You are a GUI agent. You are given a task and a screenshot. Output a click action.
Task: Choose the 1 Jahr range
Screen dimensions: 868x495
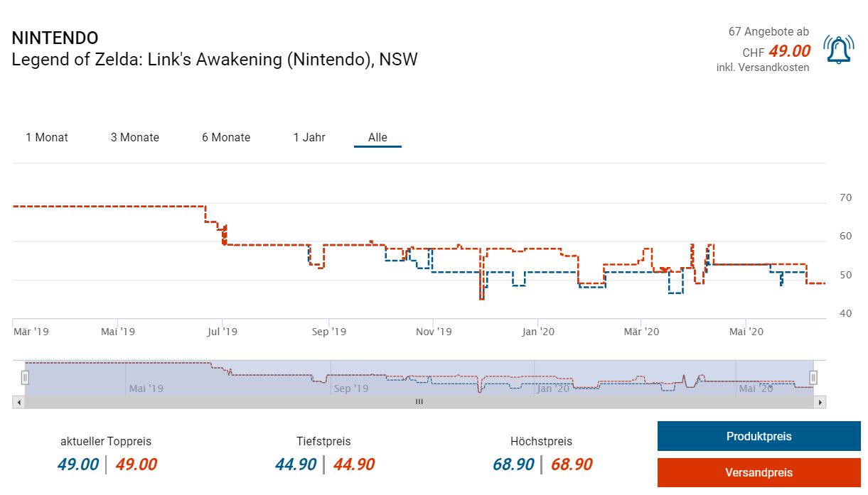coord(309,138)
